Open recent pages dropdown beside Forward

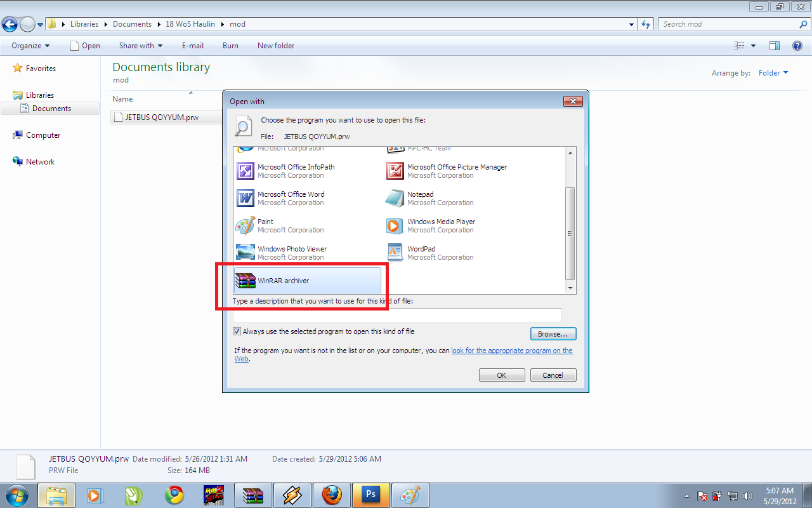[x=40, y=25]
